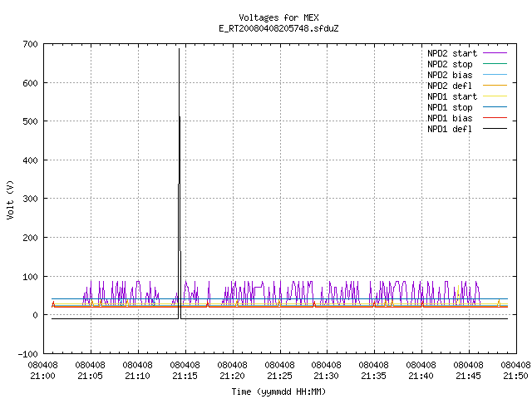
Task: Click the yellow line sample beside NPD1 start
Action: (495, 96)
